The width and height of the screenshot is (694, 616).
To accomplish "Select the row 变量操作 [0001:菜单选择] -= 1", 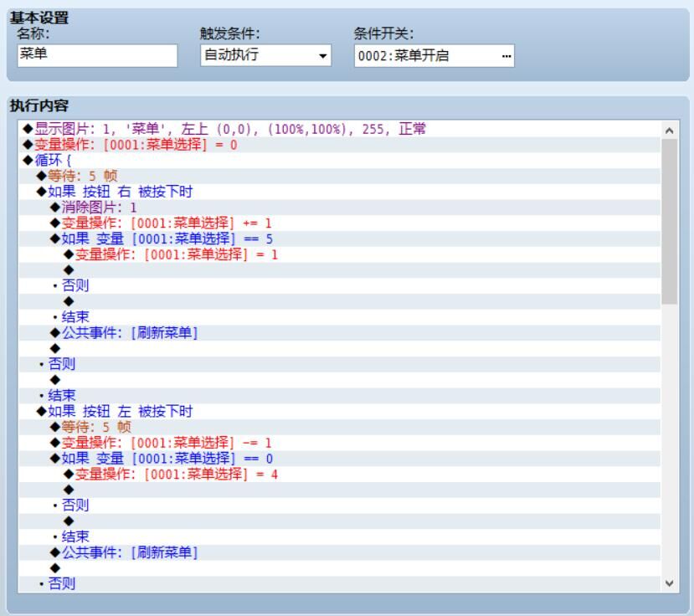I will (340, 443).
